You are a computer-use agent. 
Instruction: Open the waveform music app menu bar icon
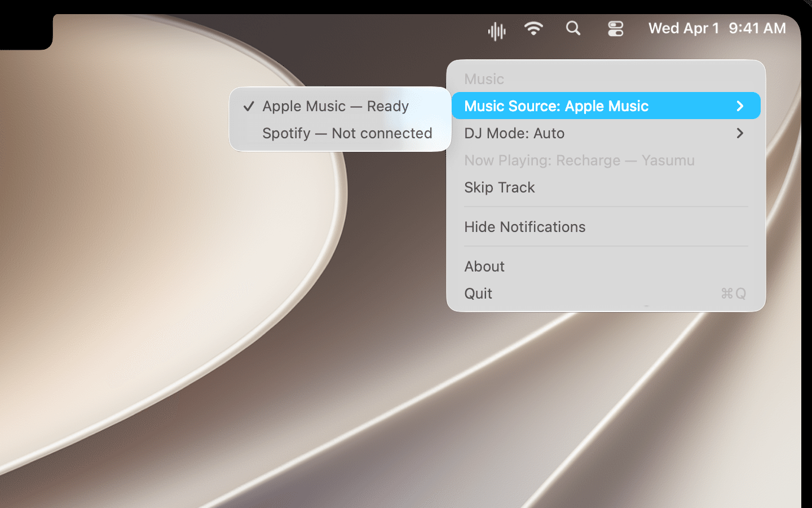(x=497, y=31)
